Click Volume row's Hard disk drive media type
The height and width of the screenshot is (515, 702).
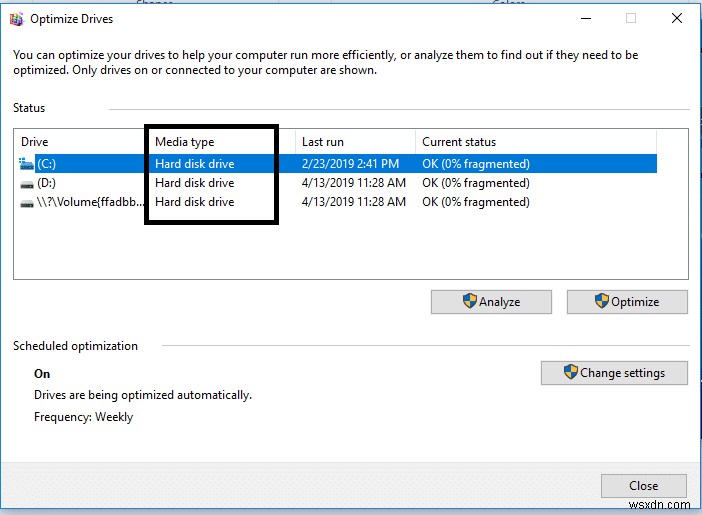click(x=195, y=202)
